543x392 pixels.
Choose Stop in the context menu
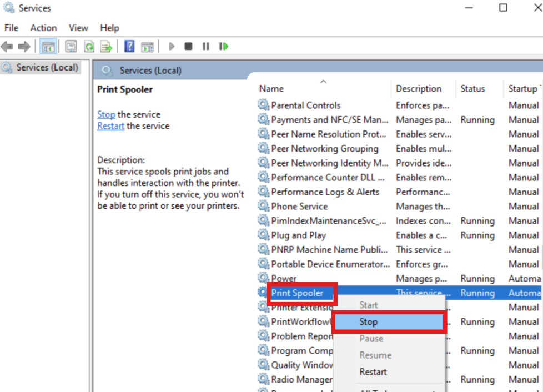[x=390, y=322]
